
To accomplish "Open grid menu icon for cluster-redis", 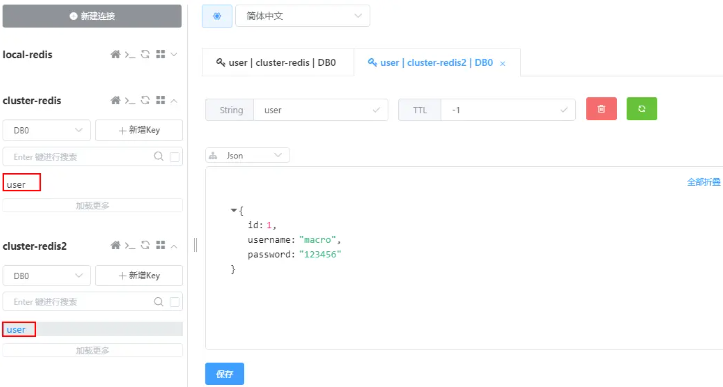I will 160,100.
